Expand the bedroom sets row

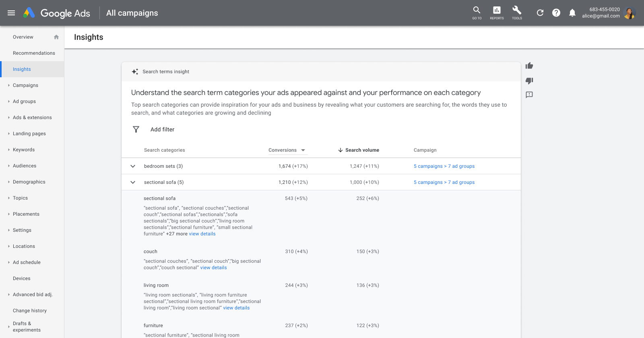pyautogui.click(x=133, y=166)
